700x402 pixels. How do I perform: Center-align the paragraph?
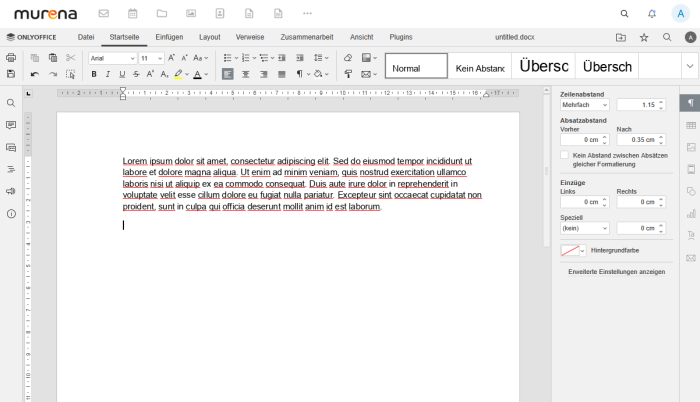(246, 74)
